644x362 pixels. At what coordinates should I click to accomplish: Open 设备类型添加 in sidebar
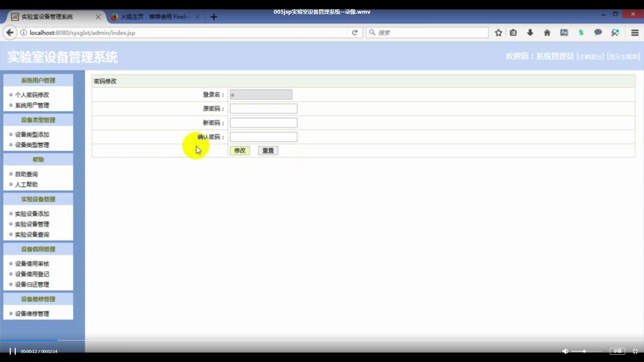(x=32, y=134)
